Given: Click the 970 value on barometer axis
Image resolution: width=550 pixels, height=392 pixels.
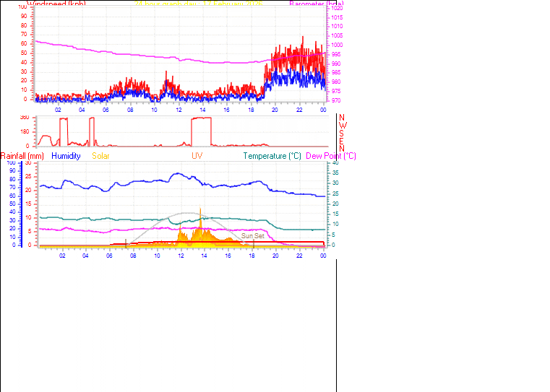Looking at the screenshot, I should tap(336, 100).
